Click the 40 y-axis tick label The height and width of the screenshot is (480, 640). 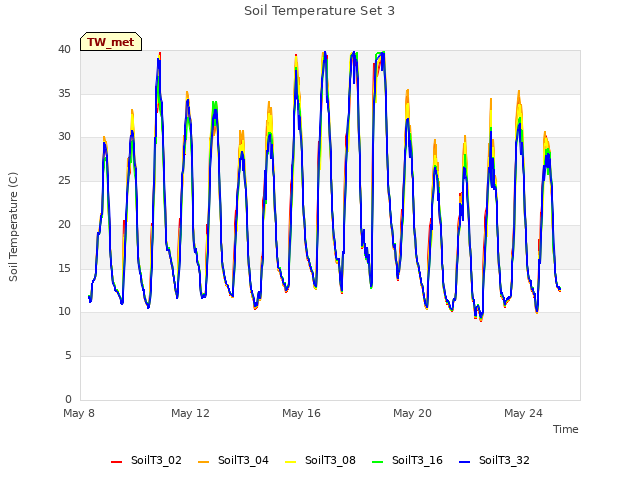point(64,50)
